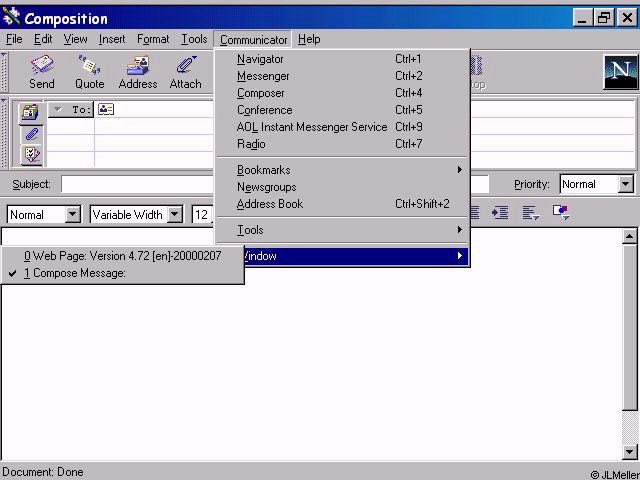Open the Format menu

[x=153, y=39]
